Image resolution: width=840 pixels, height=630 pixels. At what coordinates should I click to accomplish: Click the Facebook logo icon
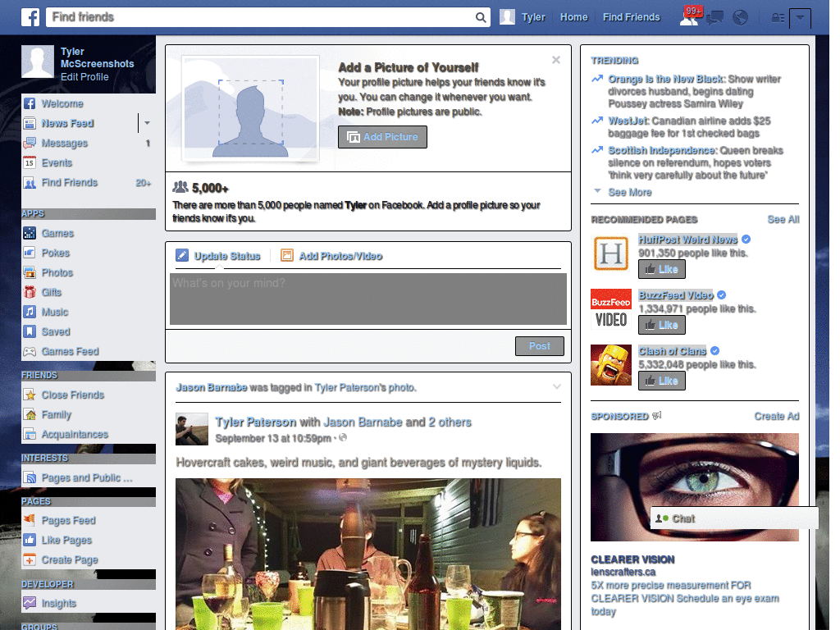point(30,17)
